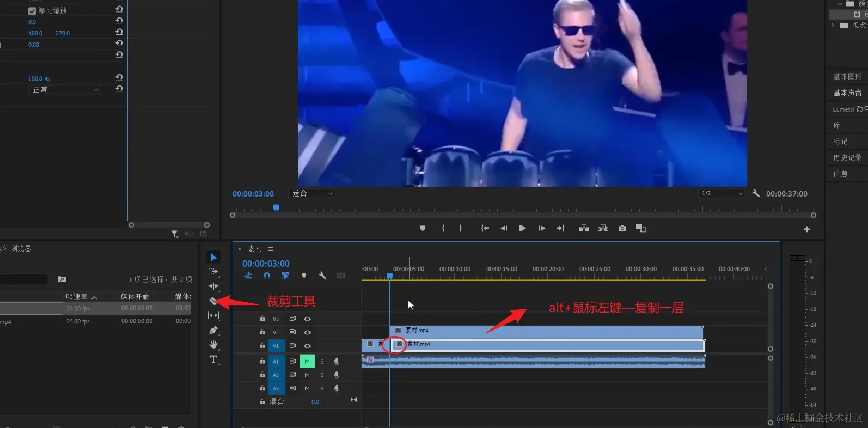Viewport: 868px width, 428px height.
Task: Toggle the 等比缩放 checkbox
Action: (32, 11)
